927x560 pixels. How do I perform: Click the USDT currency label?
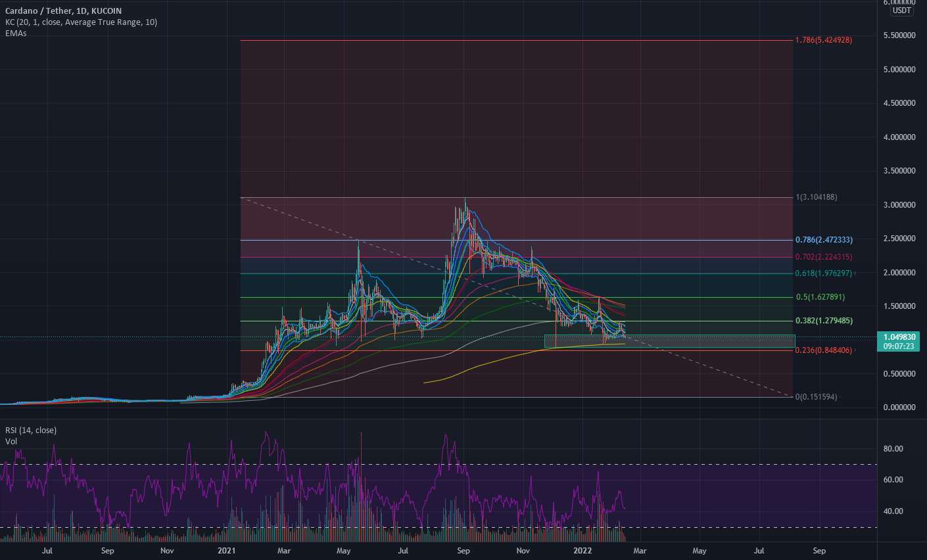901,11
